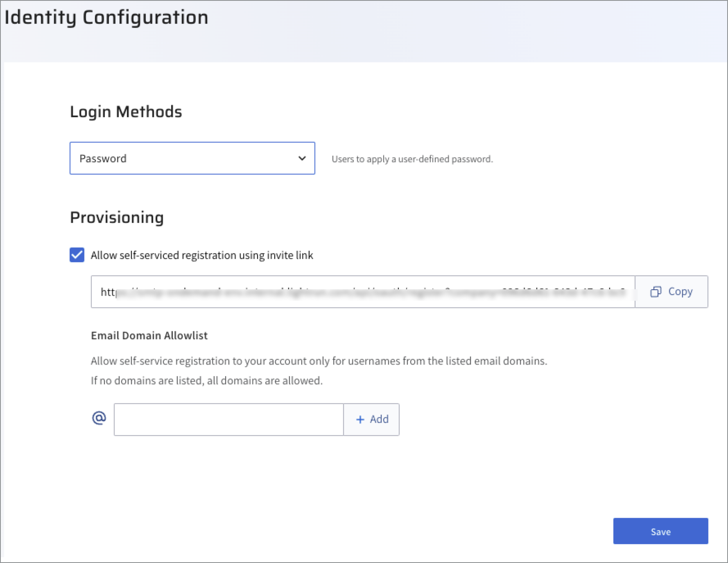Click the Email Domain Allowlist heading

click(149, 336)
